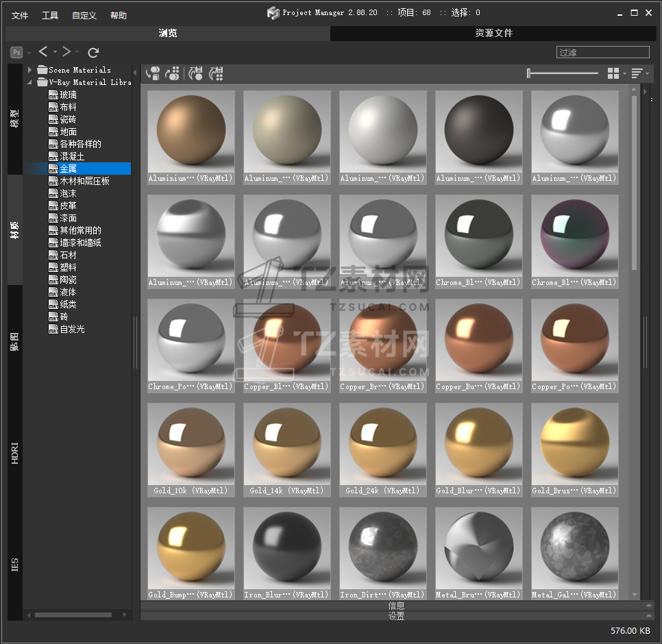Click the third material toolbar icon after separator

tap(196, 73)
